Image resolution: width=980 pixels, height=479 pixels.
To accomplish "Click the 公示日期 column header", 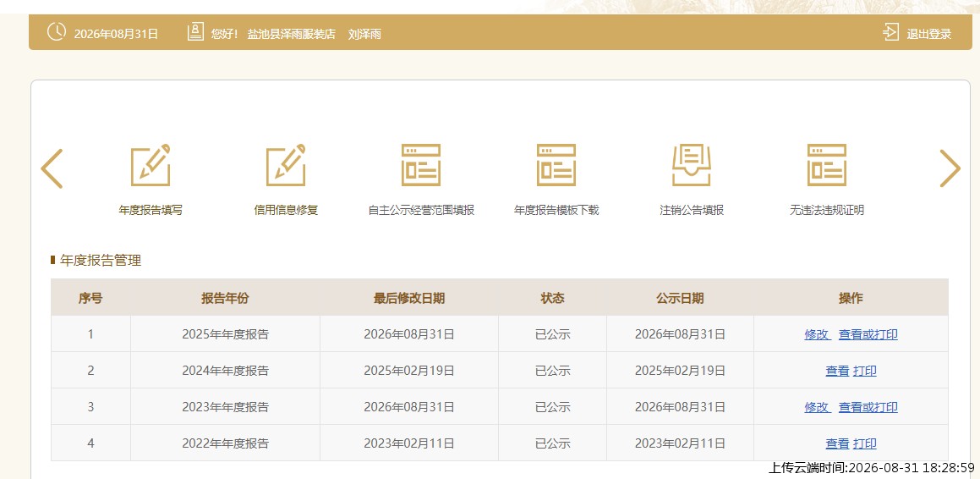I will click(680, 298).
